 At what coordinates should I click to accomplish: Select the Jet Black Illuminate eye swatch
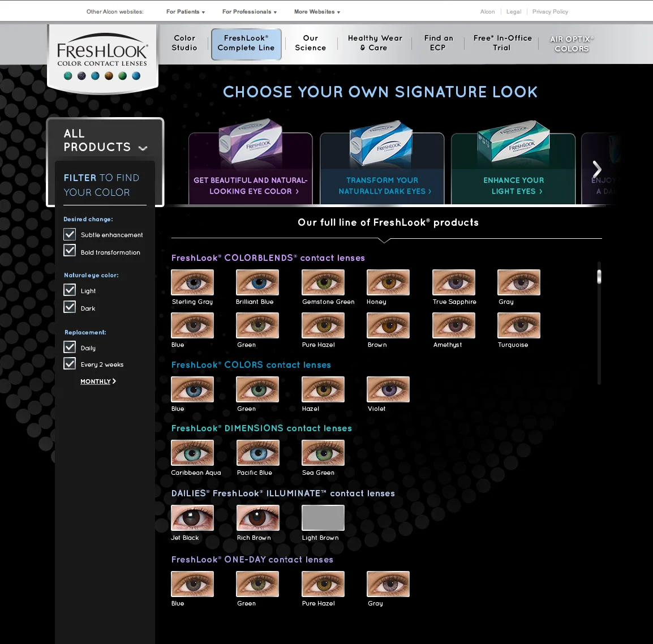pos(192,518)
